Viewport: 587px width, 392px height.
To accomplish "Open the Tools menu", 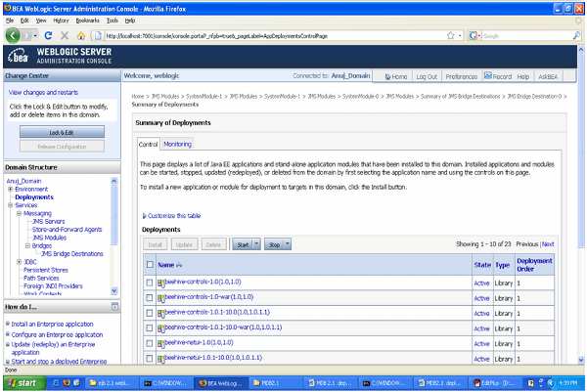I will 113,21.
